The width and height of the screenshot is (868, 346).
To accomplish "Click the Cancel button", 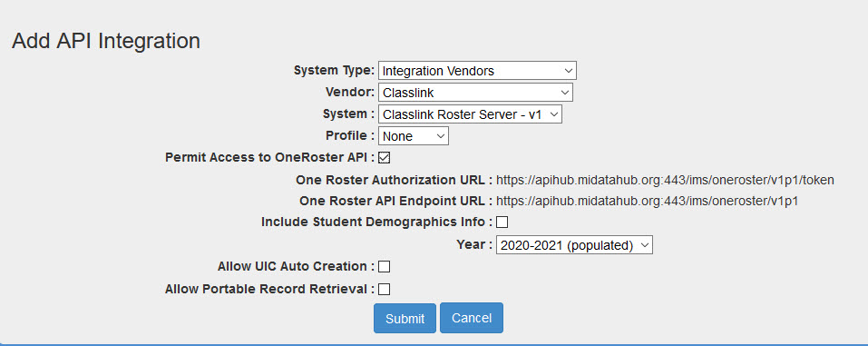I will click(472, 318).
